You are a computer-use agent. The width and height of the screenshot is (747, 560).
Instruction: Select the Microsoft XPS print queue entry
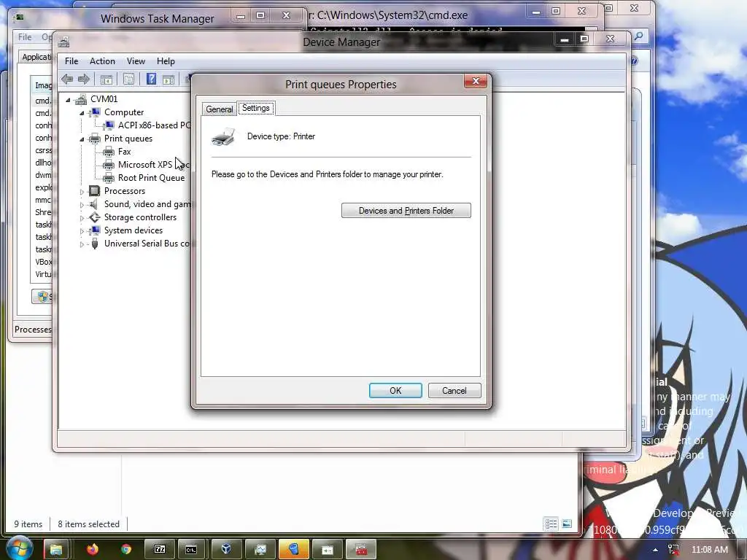pos(153,165)
